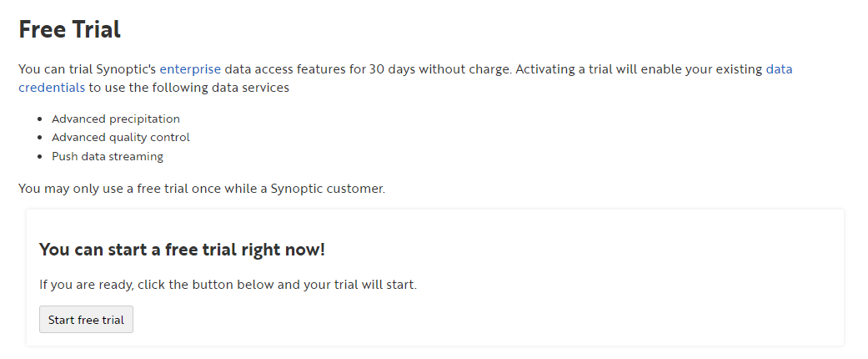Click the Push data streaming list item
This screenshot has height=359, width=868.
(108, 156)
